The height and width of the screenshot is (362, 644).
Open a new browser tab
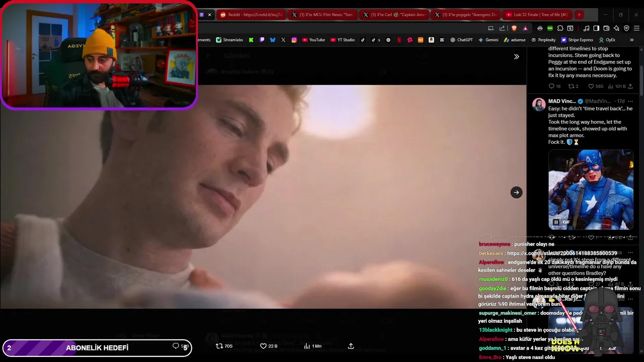pos(579,15)
